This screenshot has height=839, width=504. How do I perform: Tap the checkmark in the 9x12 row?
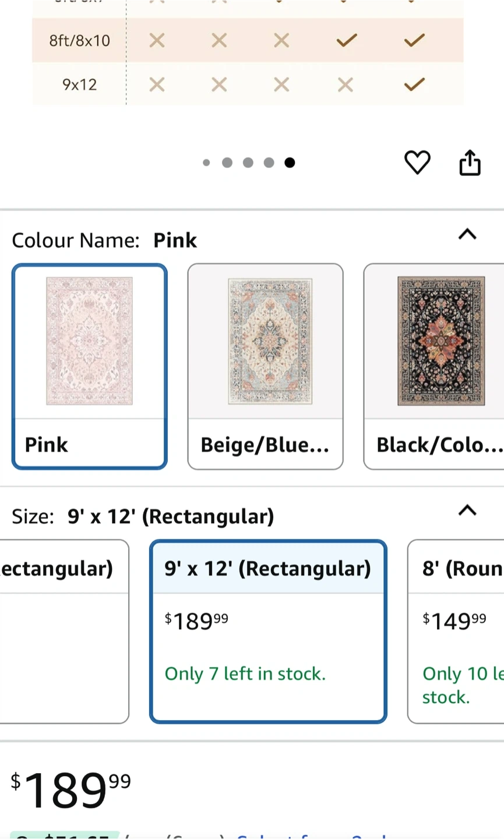(x=414, y=84)
